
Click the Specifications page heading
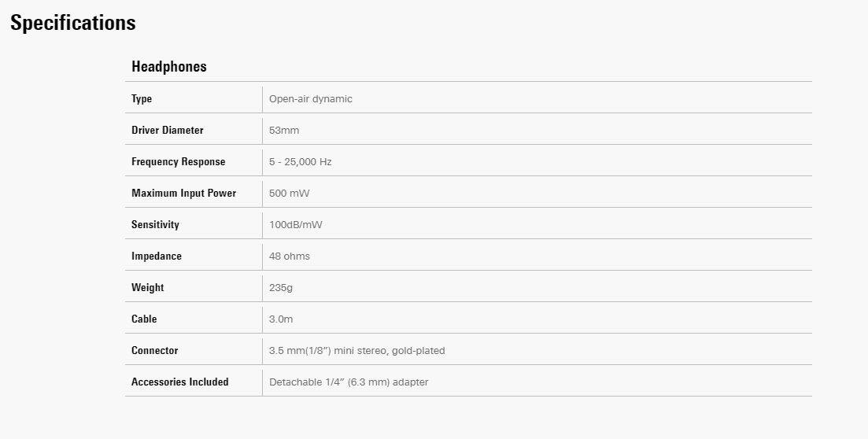(x=72, y=23)
